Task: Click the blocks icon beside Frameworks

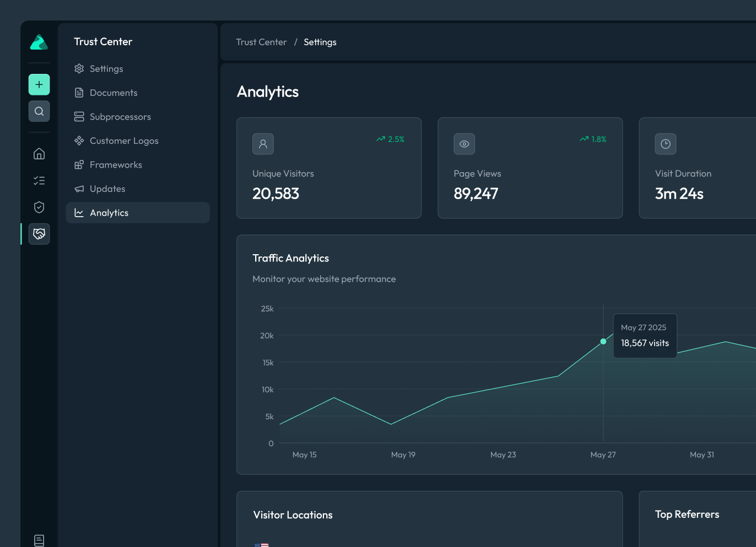Action: (79, 165)
